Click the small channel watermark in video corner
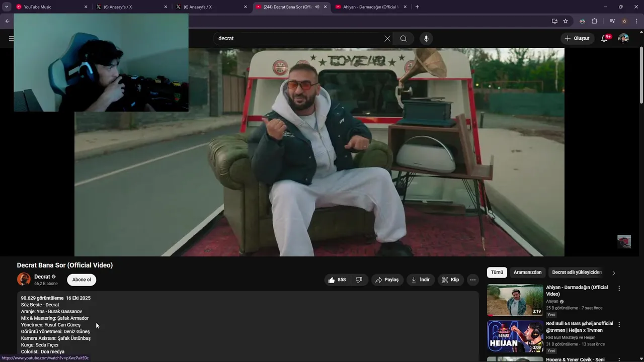 pos(624,241)
